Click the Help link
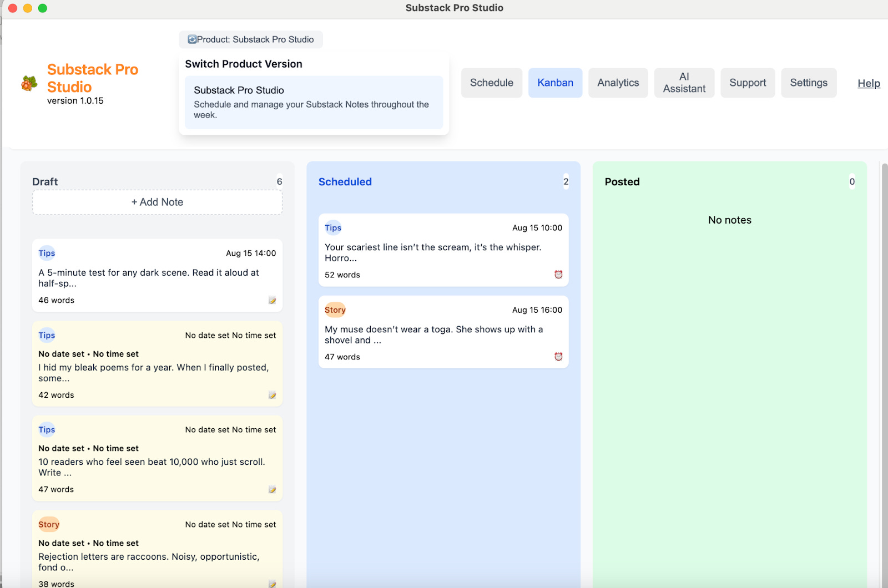 869,83
